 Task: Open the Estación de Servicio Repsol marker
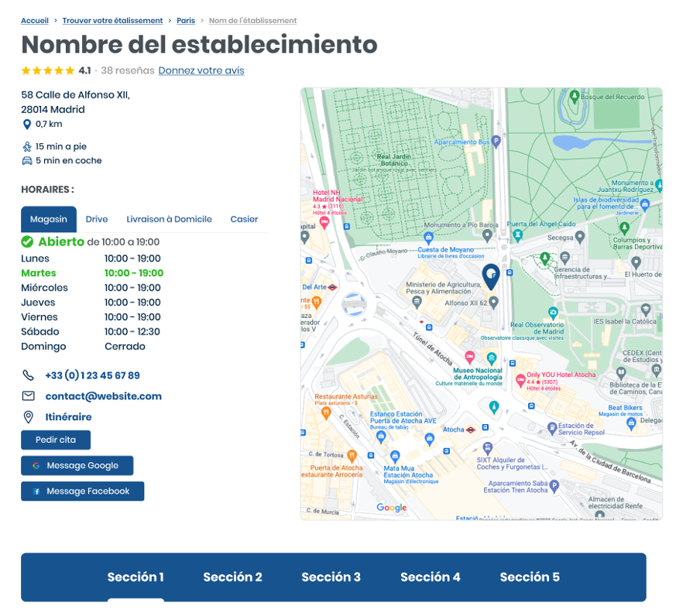click(552, 429)
